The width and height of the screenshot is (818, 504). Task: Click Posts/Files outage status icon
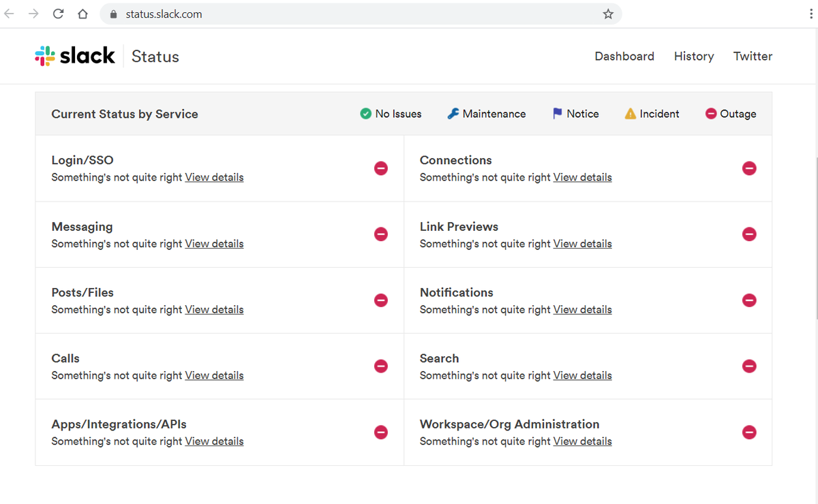[381, 300]
